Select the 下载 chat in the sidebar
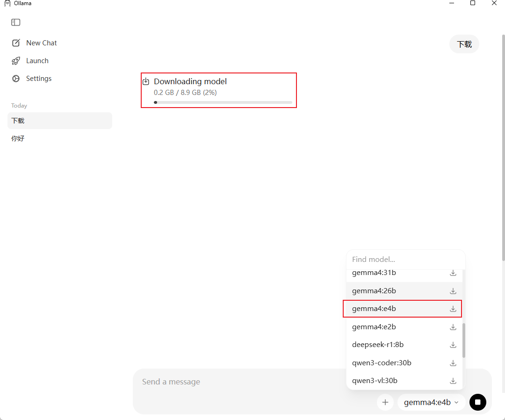Screen dimensions: 505x420 point(60,121)
